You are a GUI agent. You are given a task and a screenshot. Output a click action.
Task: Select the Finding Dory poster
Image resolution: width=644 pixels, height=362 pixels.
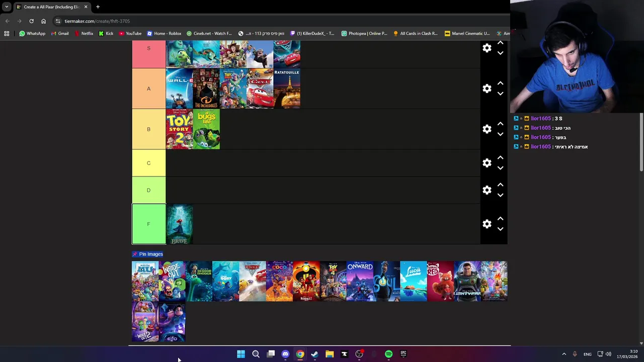click(225, 281)
